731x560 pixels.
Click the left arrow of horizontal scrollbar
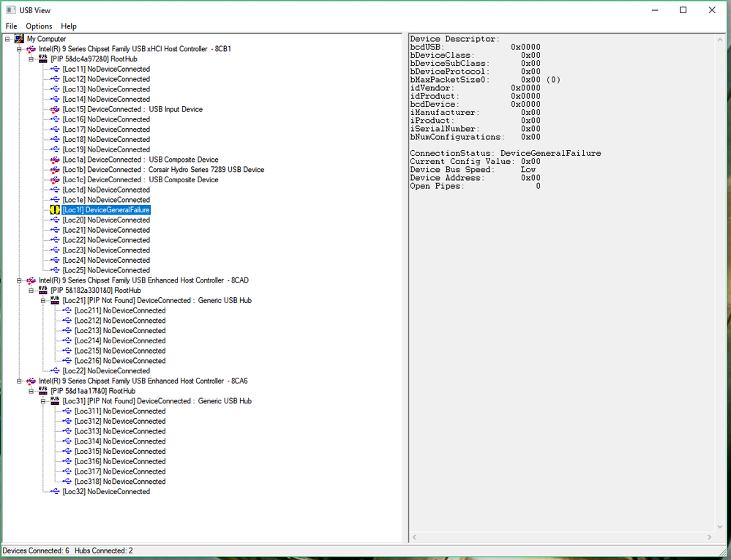coord(416,538)
